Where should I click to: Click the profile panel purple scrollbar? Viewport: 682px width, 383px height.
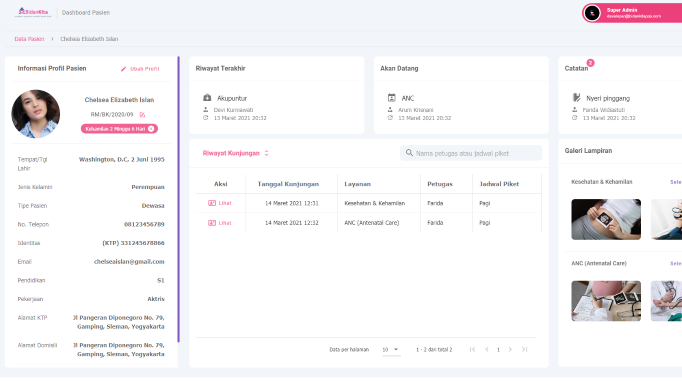[178, 199]
